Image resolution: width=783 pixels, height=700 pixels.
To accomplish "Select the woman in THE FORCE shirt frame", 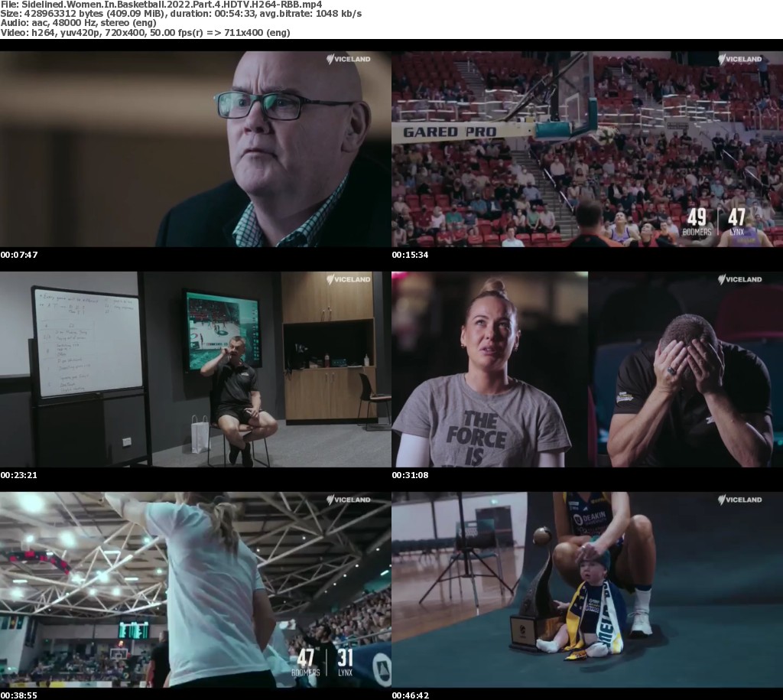I will [489, 369].
